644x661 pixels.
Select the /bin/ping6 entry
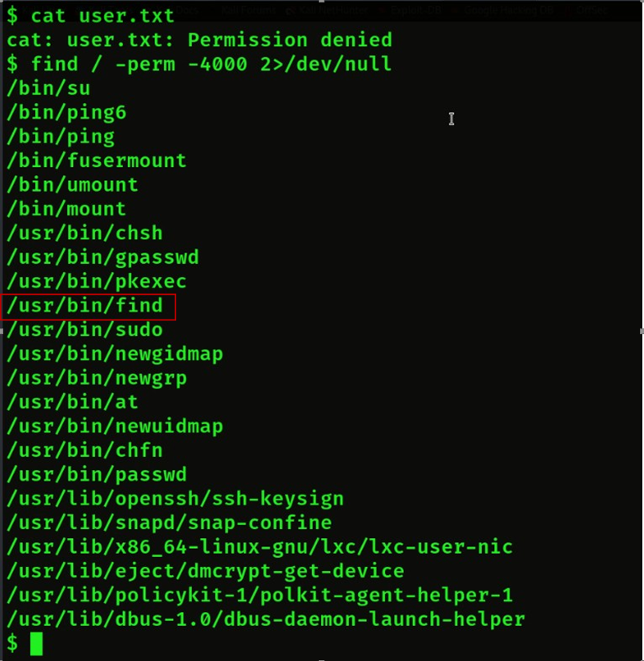point(66,112)
